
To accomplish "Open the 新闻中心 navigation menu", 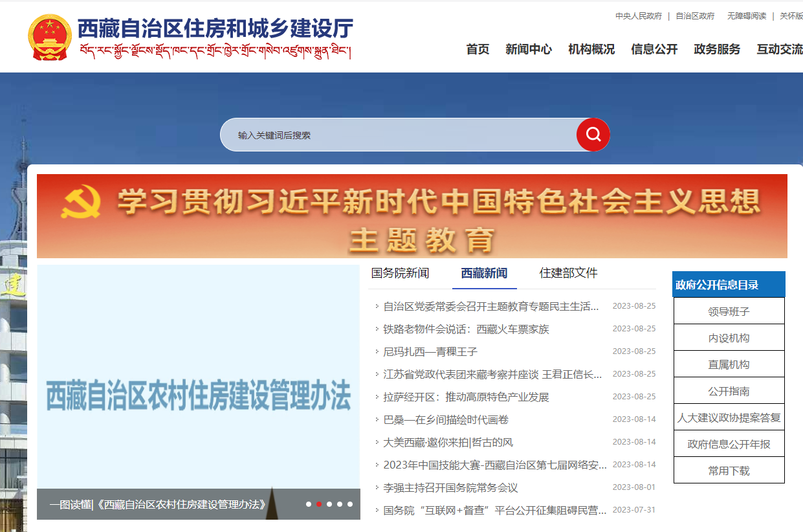I will pyautogui.click(x=529, y=49).
